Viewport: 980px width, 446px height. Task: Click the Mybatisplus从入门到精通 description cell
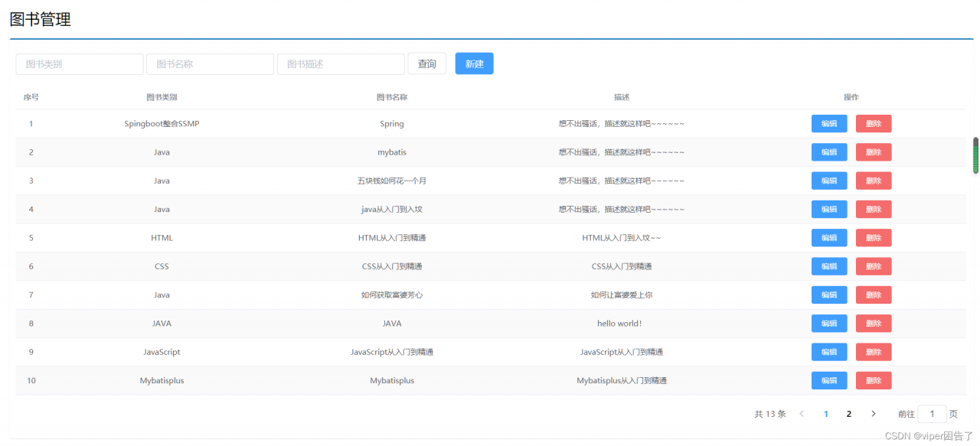click(x=622, y=381)
